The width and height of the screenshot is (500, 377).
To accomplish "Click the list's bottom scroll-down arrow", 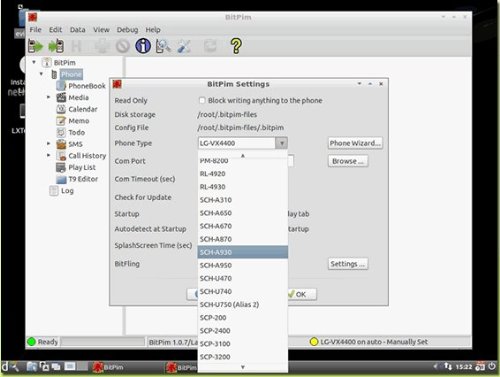I will (x=243, y=367).
